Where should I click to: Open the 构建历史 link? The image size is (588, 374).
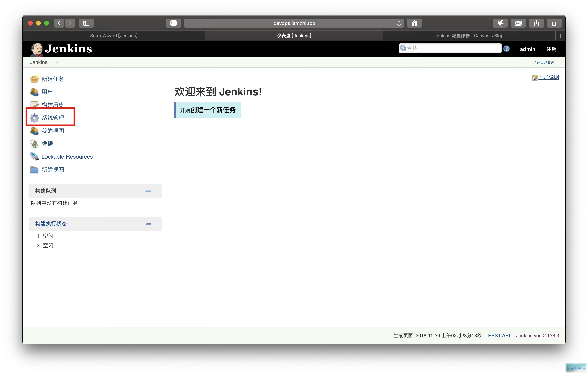click(x=53, y=105)
